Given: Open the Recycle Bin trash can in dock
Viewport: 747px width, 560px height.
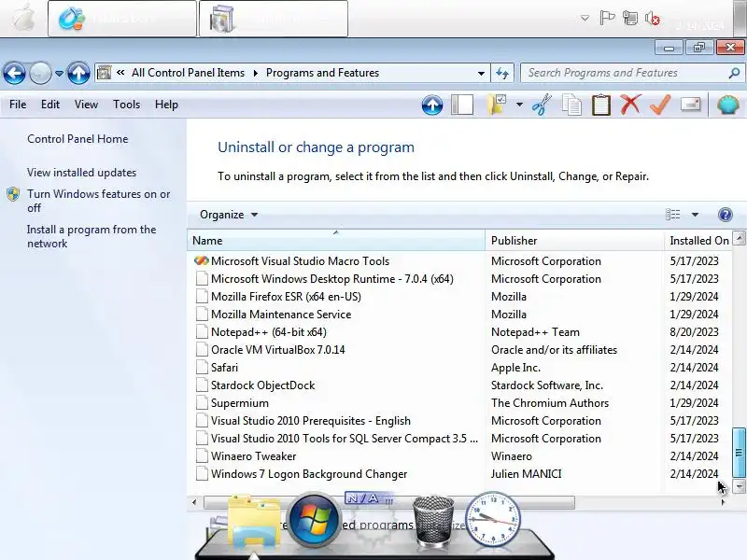Looking at the screenshot, I should (x=433, y=521).
